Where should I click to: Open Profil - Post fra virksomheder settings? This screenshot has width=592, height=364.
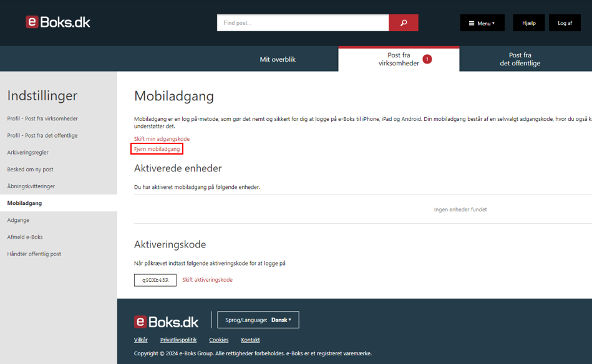(x=42, y=118)
